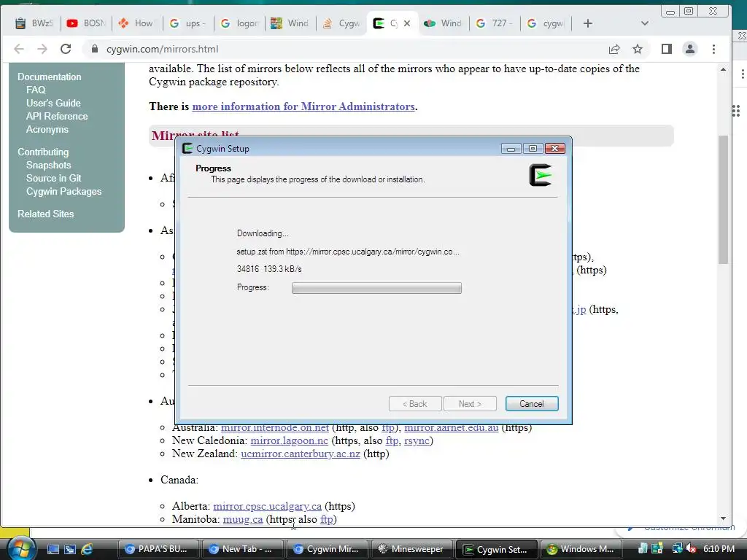Screen dimensions: 747x560
Task: Click the page scrollbar up arrow
Action: pos(723,69)
